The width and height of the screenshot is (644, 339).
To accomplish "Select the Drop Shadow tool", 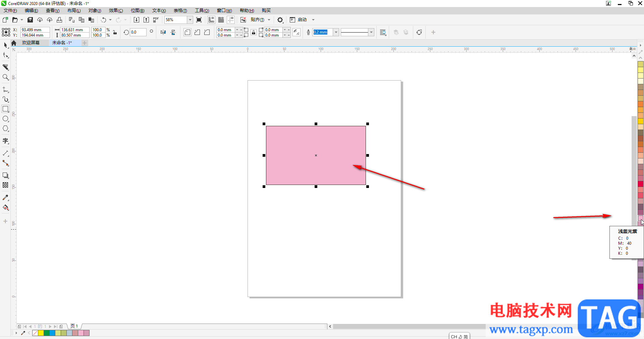I will [5, 176].
